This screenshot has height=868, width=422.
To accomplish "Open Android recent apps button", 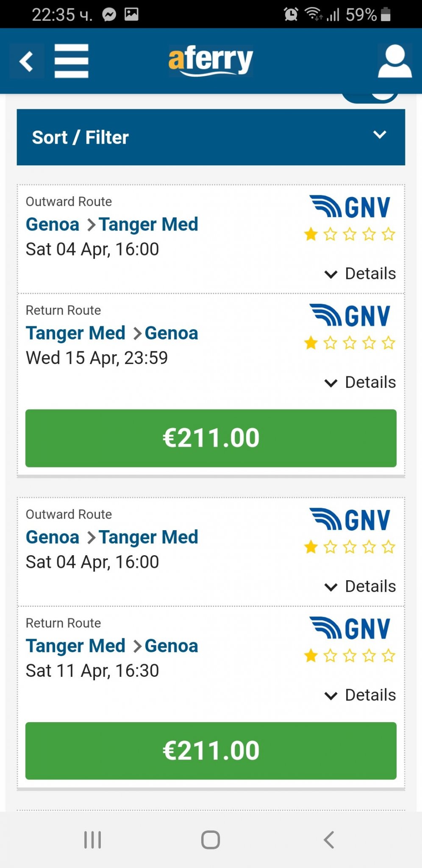I will pos(92,840).
